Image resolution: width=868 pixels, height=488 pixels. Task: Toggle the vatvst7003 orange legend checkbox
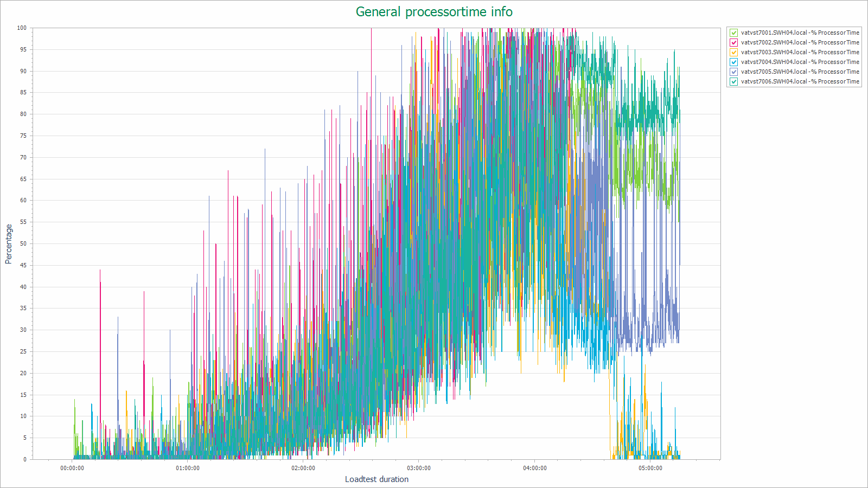[734, 52]
